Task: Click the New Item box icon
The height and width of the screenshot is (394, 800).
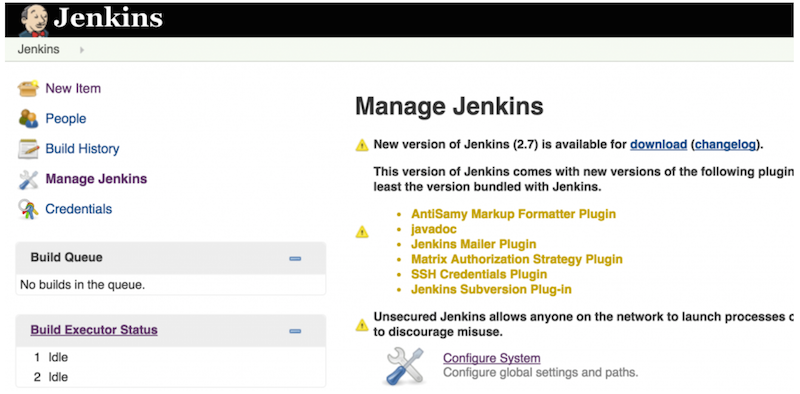Action: (28, 88)
